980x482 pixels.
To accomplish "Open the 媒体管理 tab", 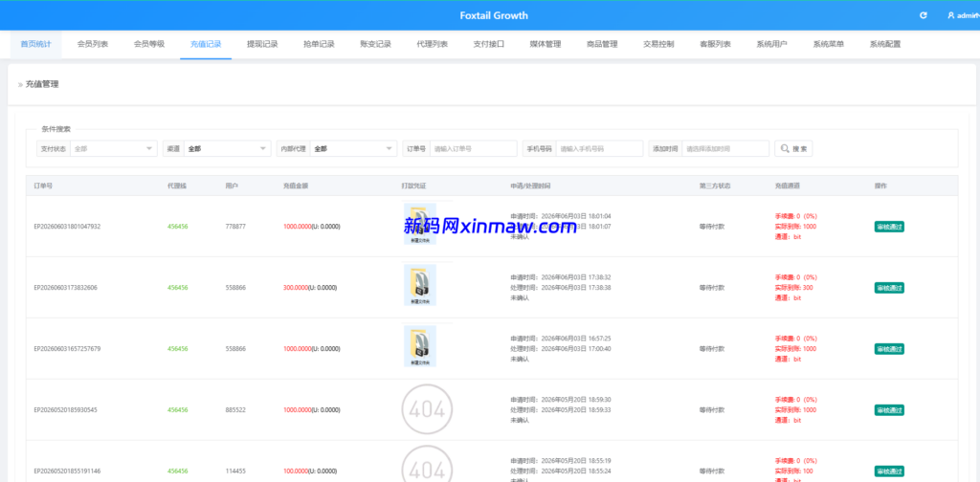I will coord(545,44).
